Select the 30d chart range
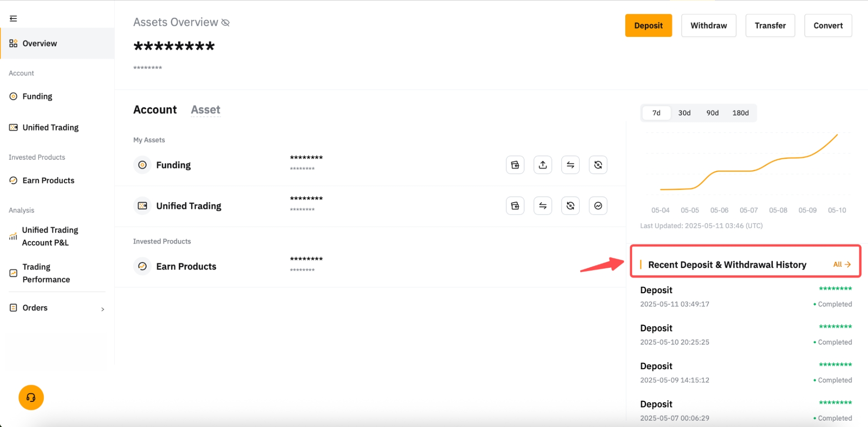Screen dimensions: 868x427 pyautogui.click(x=684, y=113)
